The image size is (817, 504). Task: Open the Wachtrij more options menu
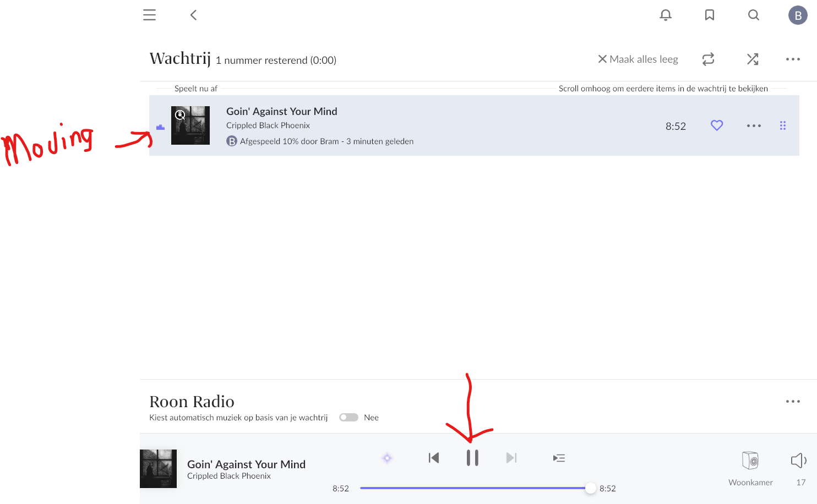click(793, 59)
